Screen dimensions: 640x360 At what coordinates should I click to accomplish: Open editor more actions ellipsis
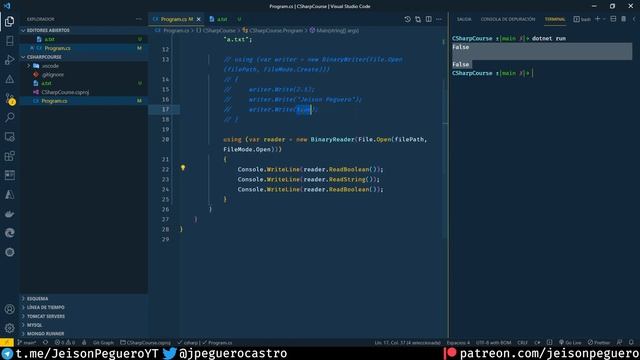(x=439, y=19)
